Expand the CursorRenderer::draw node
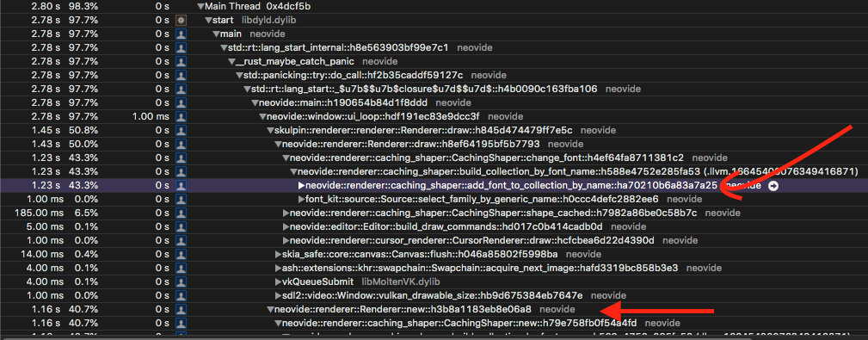 coord(286,241)
